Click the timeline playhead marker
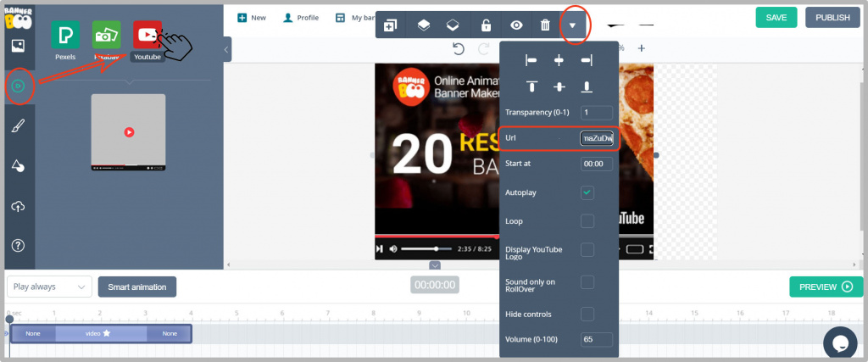Image resolution: width=868 pixels, height=362 pixels. [9, 319]
